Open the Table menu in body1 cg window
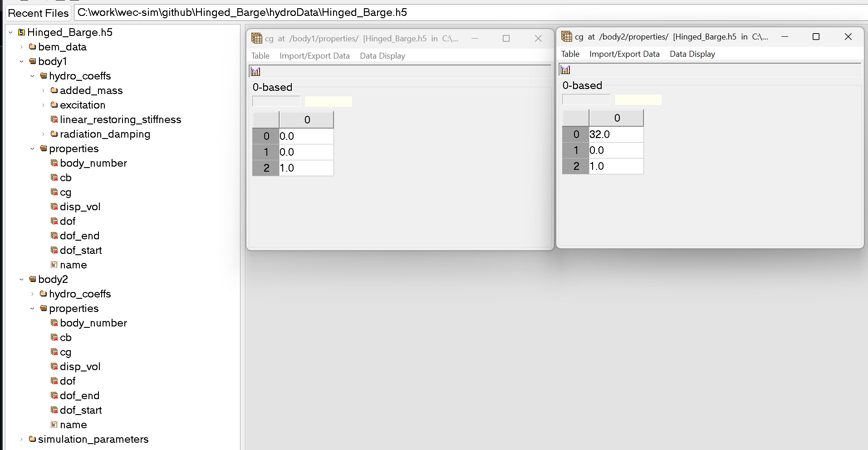 260,55
